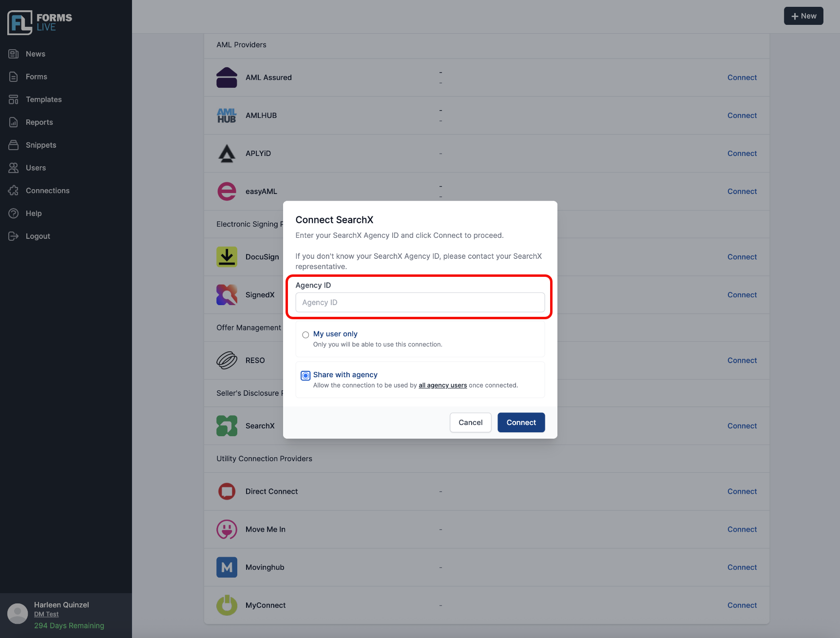840x638 pixels.
Task: Connect the RESO provider
Action: (742, 361)
